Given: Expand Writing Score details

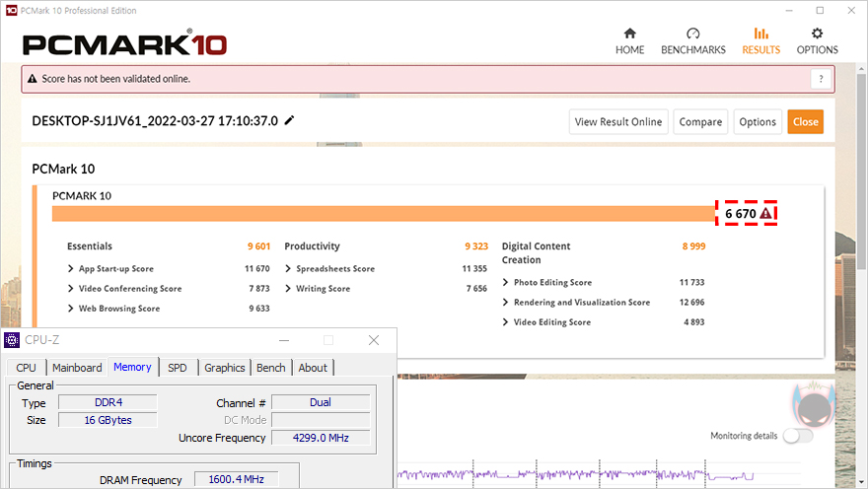Looking at the screenshot, I should pyautogui.click(x=288, y=288).
